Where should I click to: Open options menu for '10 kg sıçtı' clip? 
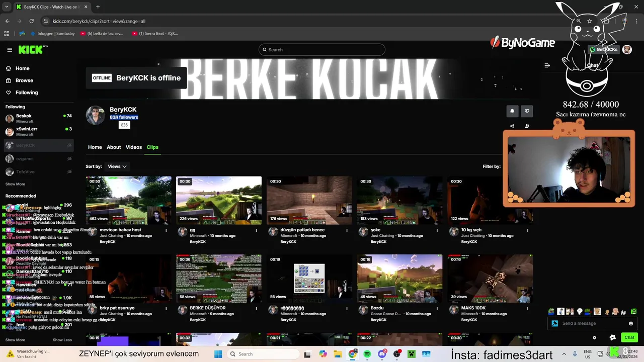528,230
